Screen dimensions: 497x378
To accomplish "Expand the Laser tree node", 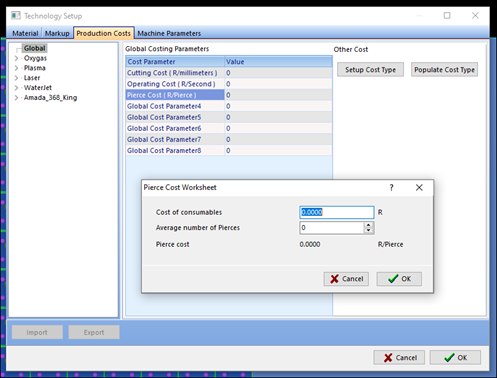I will (x=16, y=78).
